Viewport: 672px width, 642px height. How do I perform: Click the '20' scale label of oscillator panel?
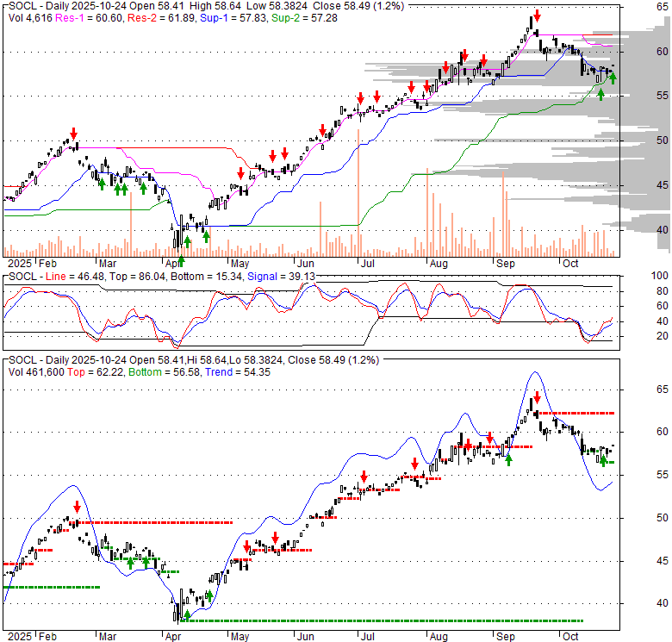(x=663, y=335)
